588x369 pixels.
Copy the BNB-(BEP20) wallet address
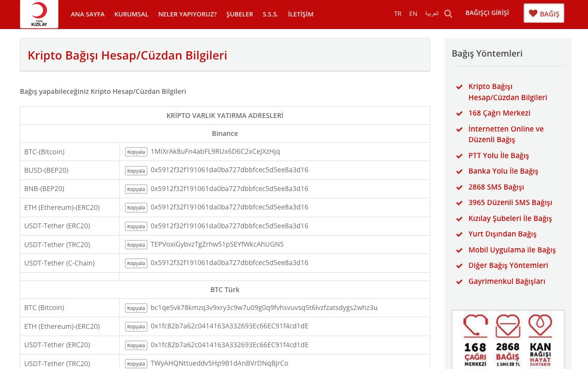(136, 189)
